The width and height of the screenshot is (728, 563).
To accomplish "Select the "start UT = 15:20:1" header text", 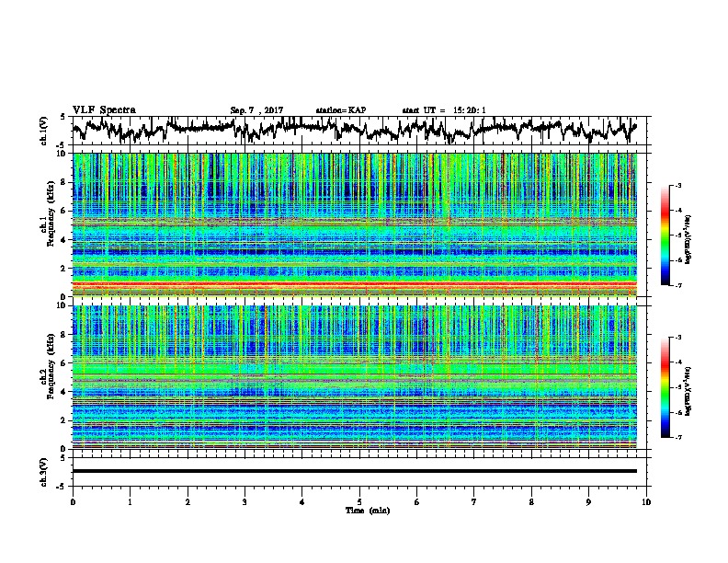I will tap(444, 110).
